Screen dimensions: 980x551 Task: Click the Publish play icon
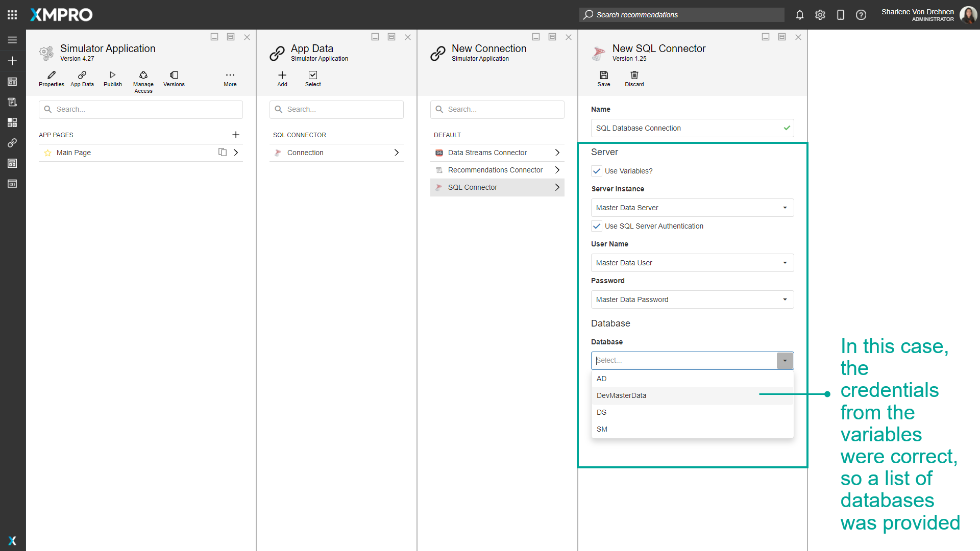point(112,76)
